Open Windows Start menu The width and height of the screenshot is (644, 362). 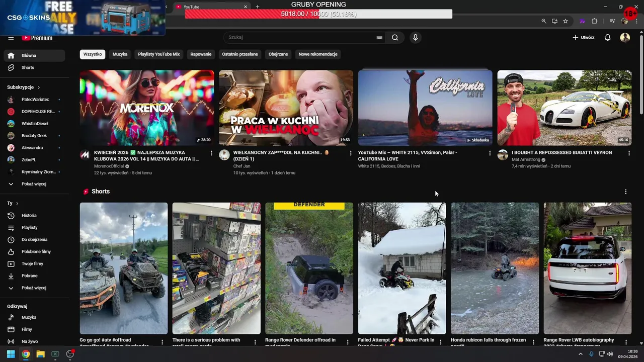click(x=11, y=354)
